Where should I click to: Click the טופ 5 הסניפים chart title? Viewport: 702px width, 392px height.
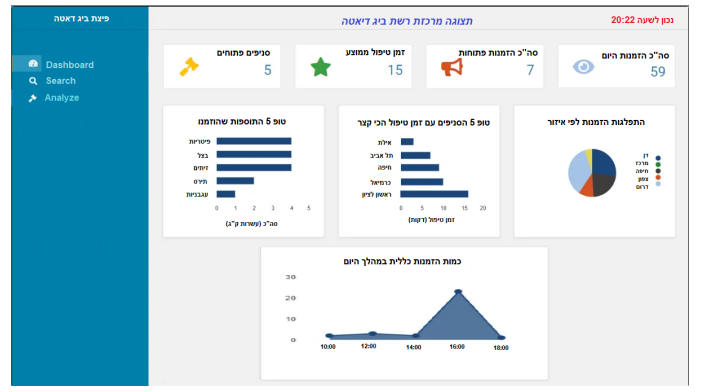tap(423, 123)
